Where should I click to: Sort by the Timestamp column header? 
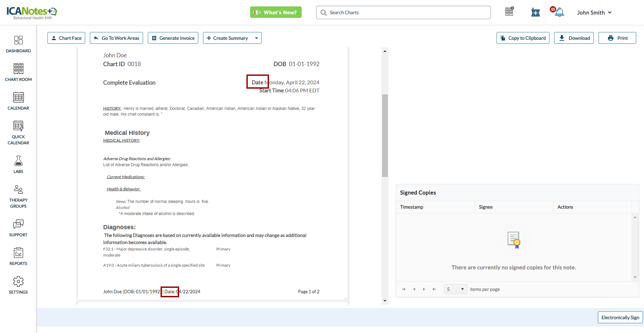click(435, 207)
